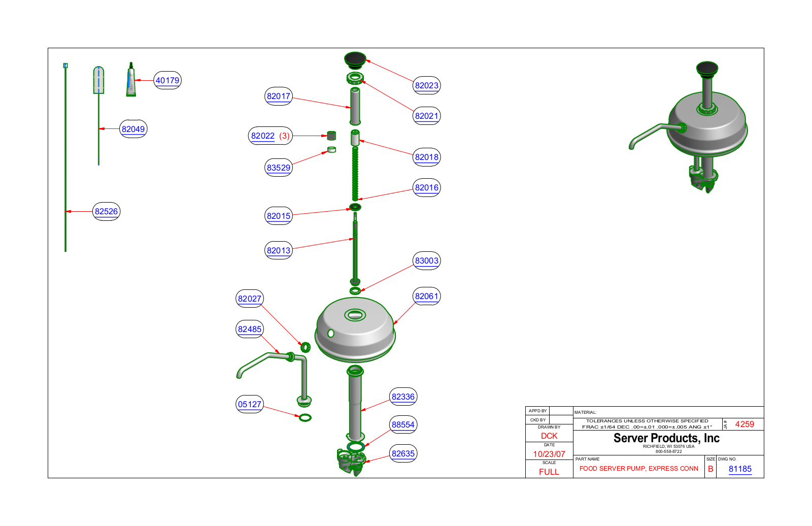Open part number link 82018
Image resolution: width=812 pixels, height=526 pixels.
(427, 157)
